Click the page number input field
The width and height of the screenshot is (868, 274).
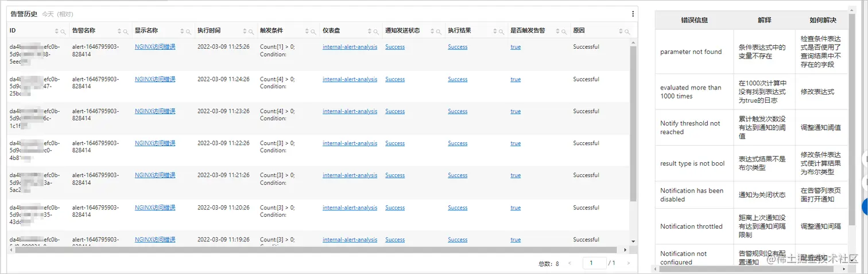point(594,263)
